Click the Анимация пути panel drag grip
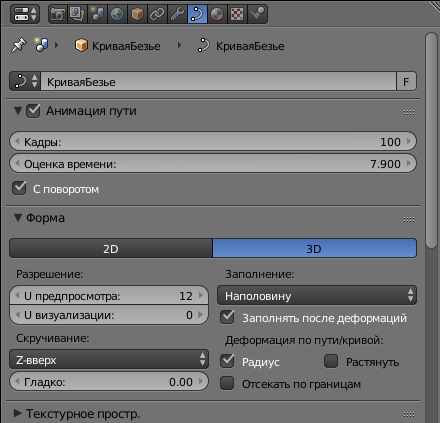The width and height of the screenshot is (440, 423). 409,112
